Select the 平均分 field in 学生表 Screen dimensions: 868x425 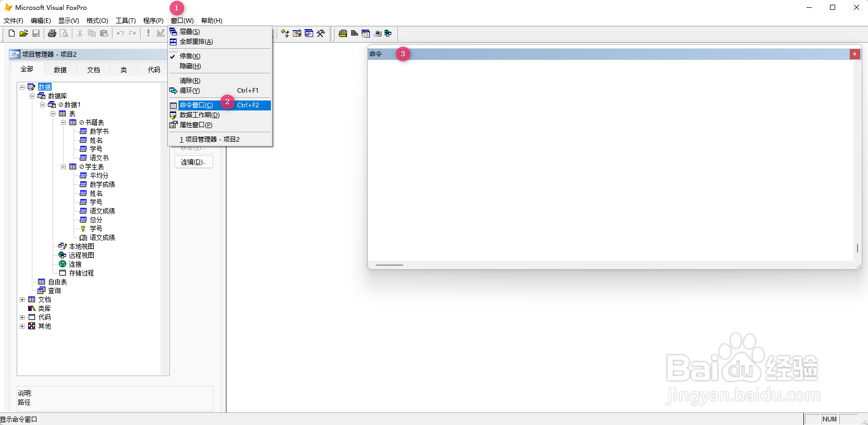99,176
